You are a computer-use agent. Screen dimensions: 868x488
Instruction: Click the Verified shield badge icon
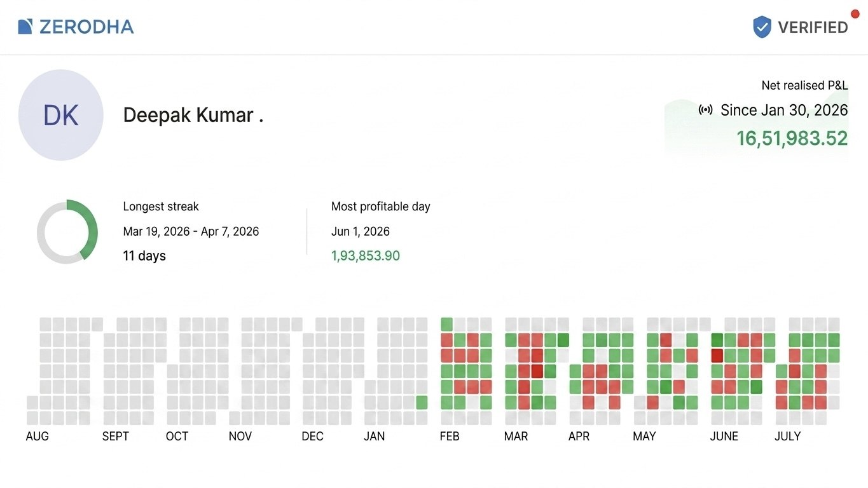[x=762, y=27]
